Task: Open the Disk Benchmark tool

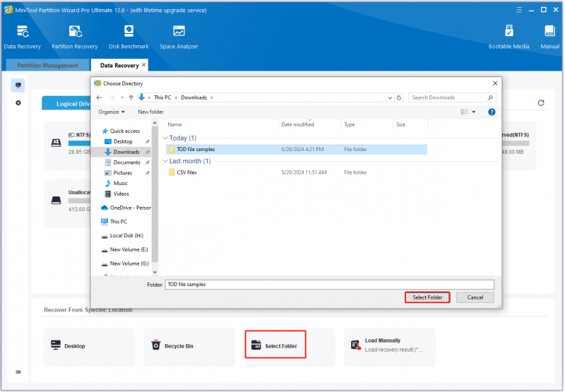Action: 129,37
